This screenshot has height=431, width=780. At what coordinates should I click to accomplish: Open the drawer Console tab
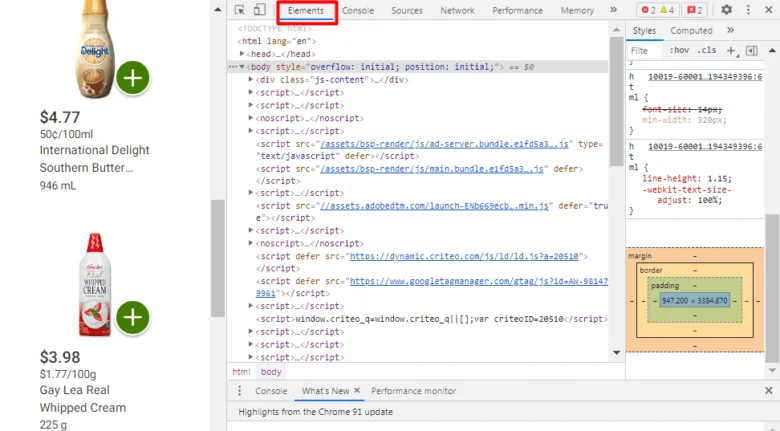pos(271,391)
